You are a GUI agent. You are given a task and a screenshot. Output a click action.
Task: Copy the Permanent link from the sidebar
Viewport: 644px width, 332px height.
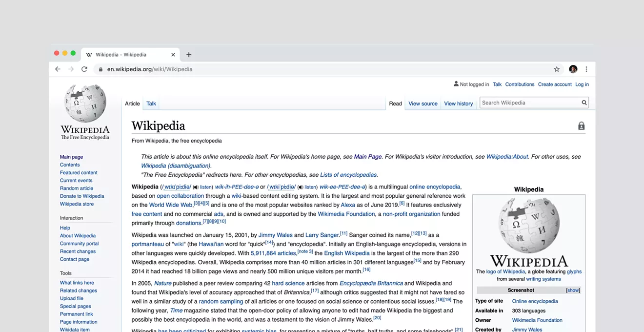77,314
